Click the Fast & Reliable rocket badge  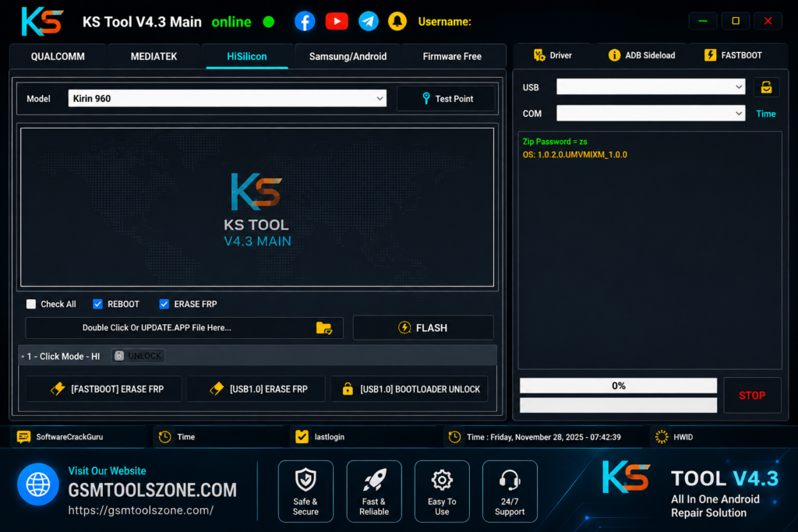(374, 491)
